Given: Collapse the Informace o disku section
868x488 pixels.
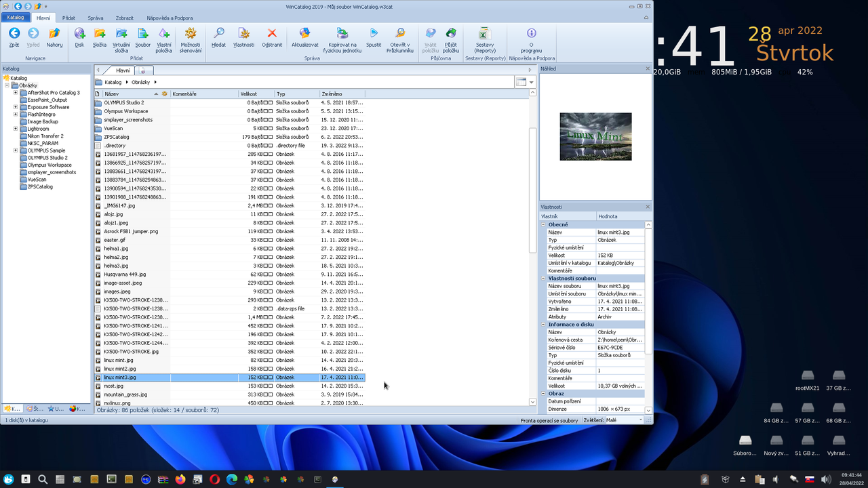Looking at the screenshot, I should coord(543,324).
